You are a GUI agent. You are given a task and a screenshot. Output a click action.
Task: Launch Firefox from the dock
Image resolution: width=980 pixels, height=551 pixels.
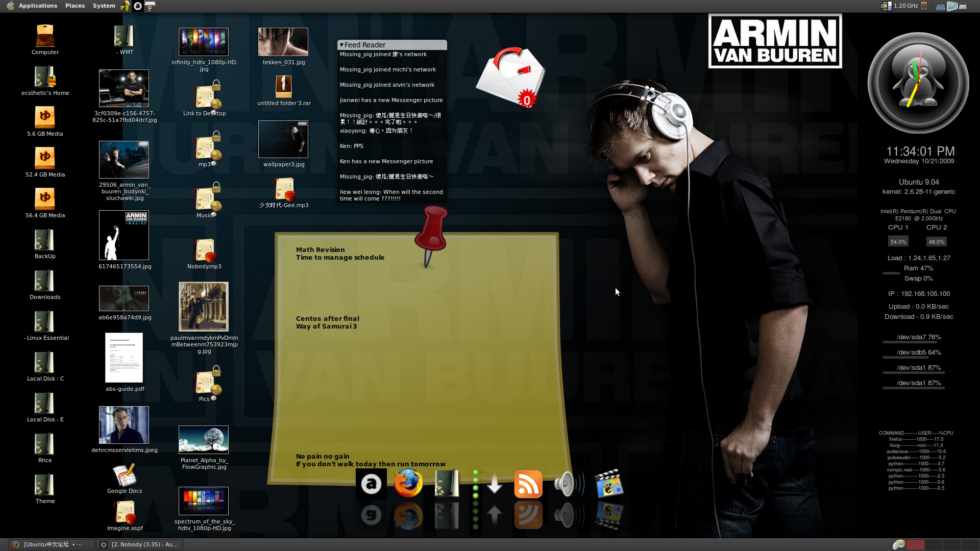click(408, 483)
